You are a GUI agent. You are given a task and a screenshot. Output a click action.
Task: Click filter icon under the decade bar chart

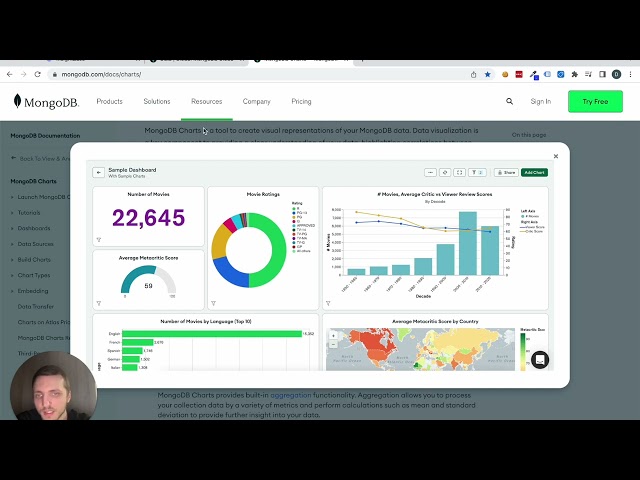click(328, 303)
